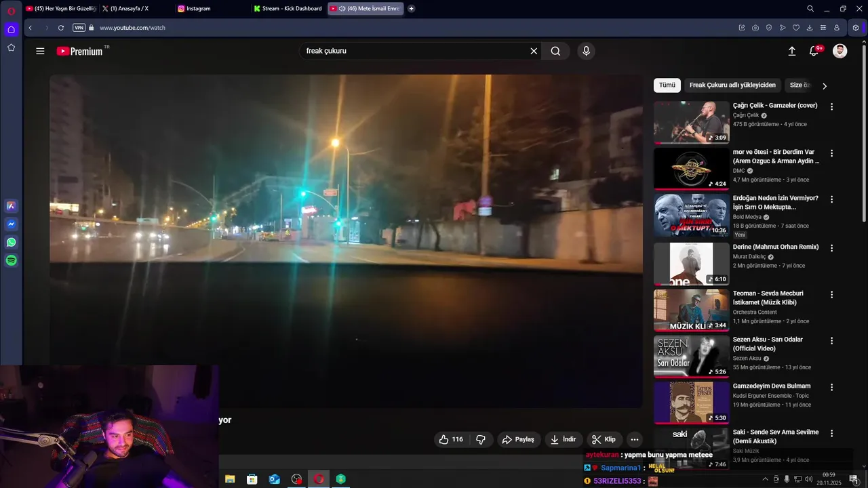Open Çağrı Çelik - Gamzeler thumbnail
Screen dimensions: 868x488
coord(691,123)
